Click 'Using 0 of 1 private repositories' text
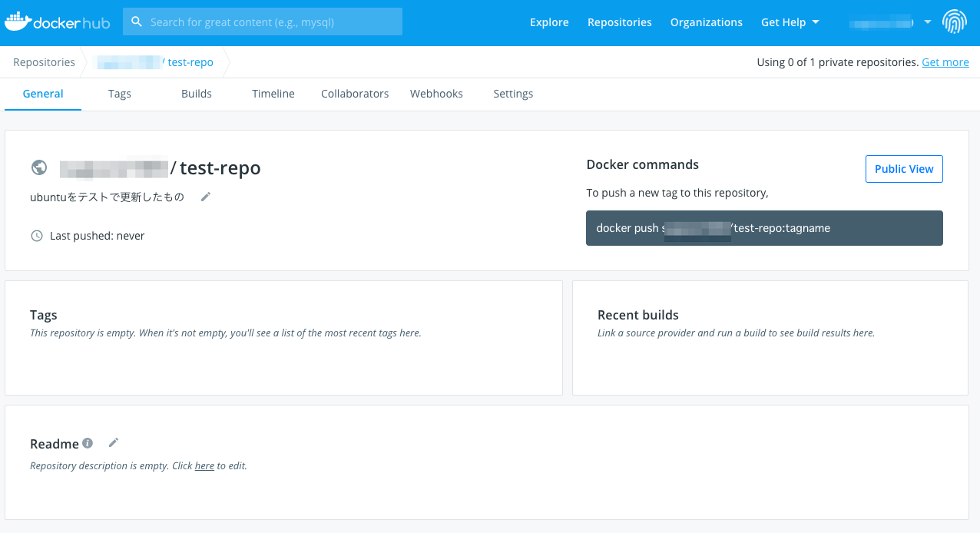This screenshot has width=980, height=533. [x=838, y=62]
